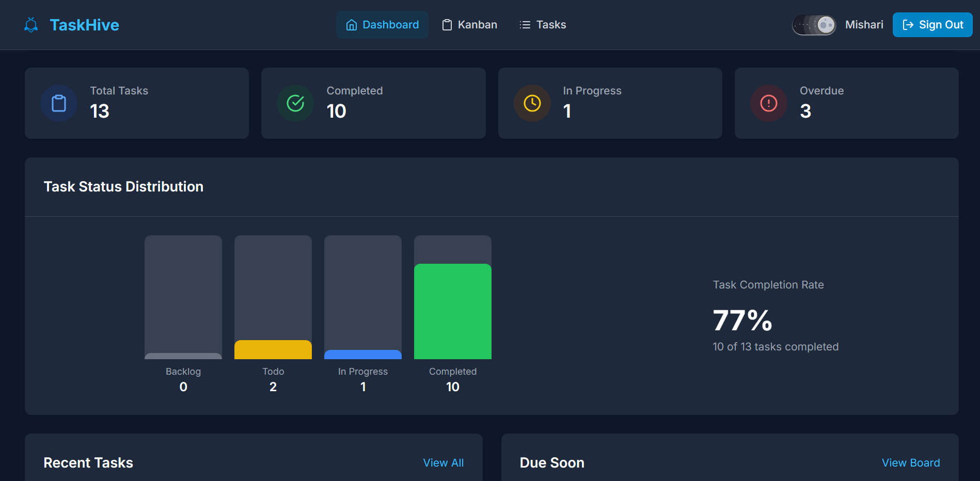The height and width of the screenshot is (481, 980).
Task: Click the red alert Overdue icon
Action: pos(768,103)
